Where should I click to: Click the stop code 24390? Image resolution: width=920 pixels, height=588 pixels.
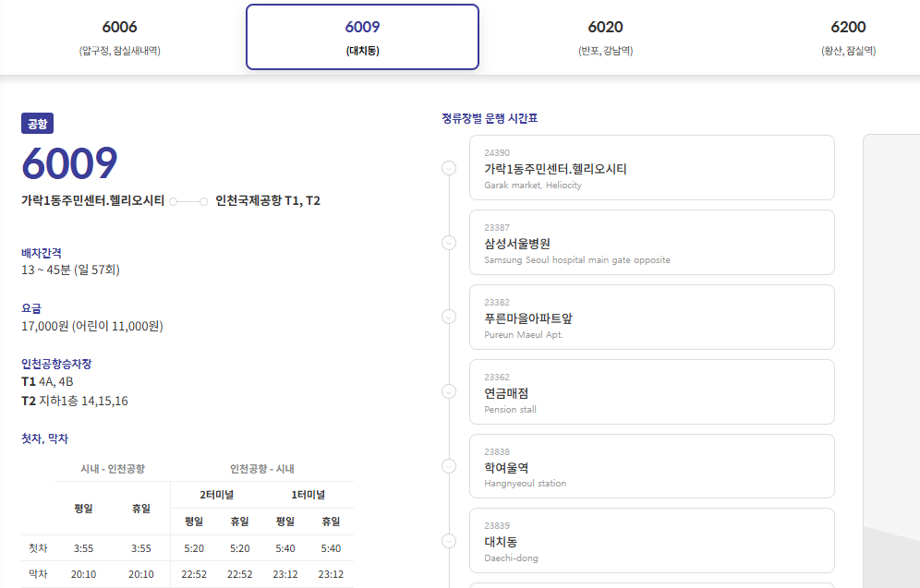coord(497,153)
